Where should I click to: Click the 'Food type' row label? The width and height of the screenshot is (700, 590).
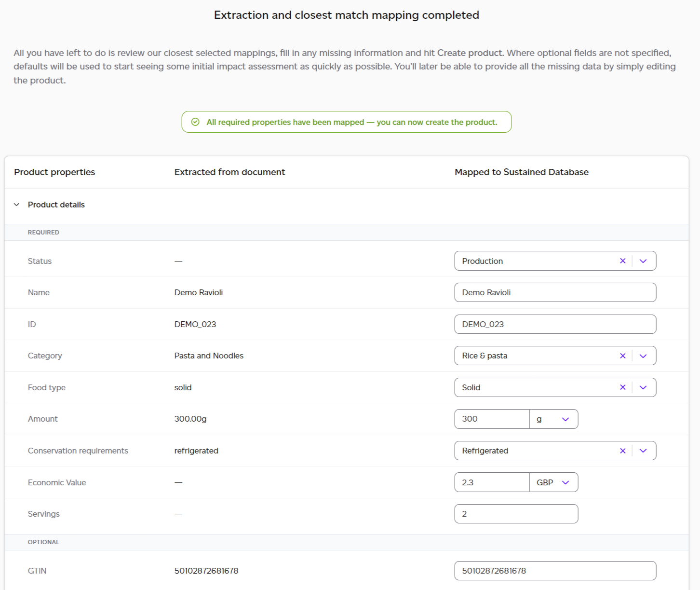(47, 387)
